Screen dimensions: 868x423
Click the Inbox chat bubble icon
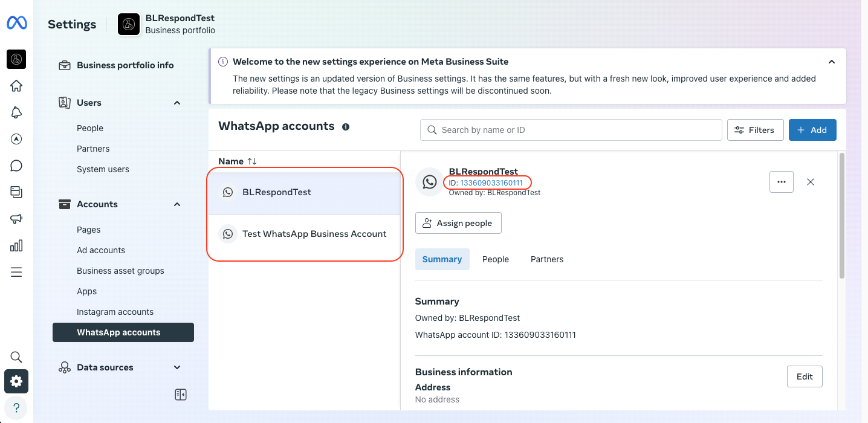[x=16, y=166]
